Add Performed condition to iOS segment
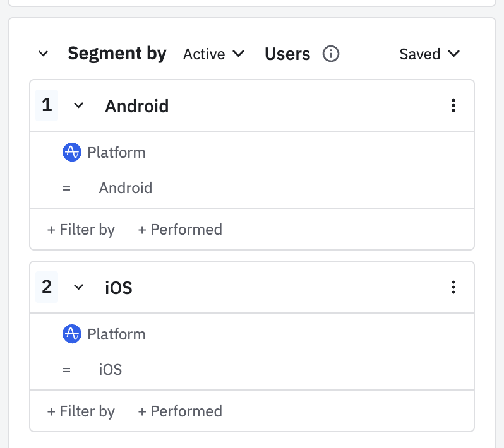Screen dimensions: 504x448 pos(180,411)
